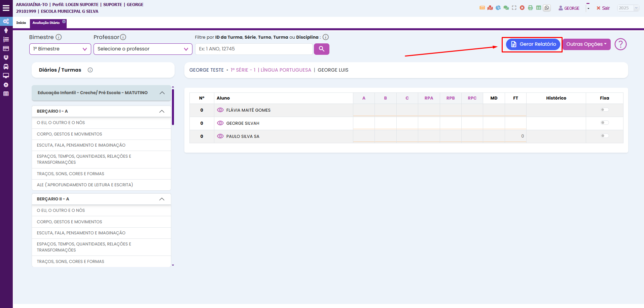
Task: Click the red map icon in header
Action: coord(490,8)
